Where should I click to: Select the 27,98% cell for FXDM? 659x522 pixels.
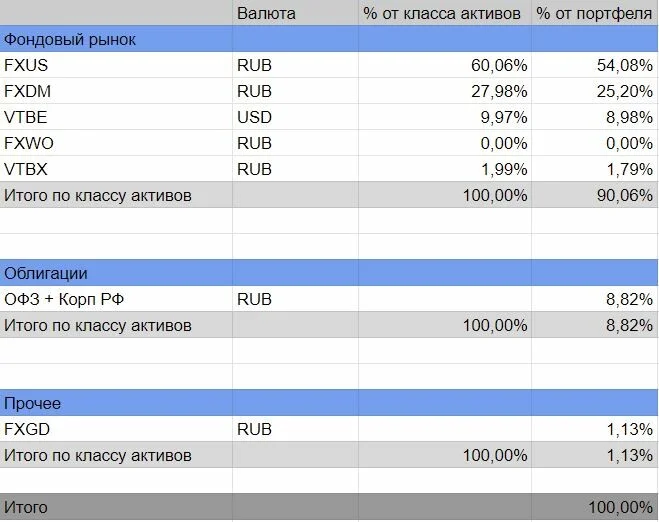tap(445, 91)
